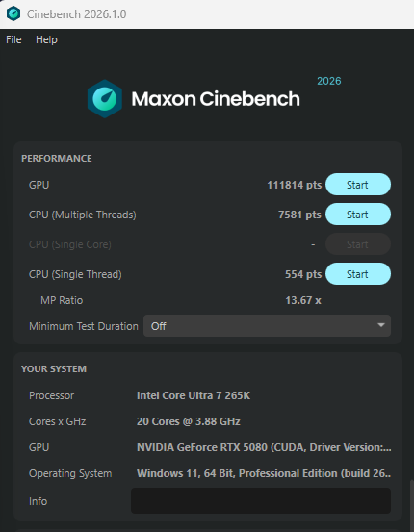Start the GPU benchmark
Viewport: 414px width, 532px height.
coord(358,185)
